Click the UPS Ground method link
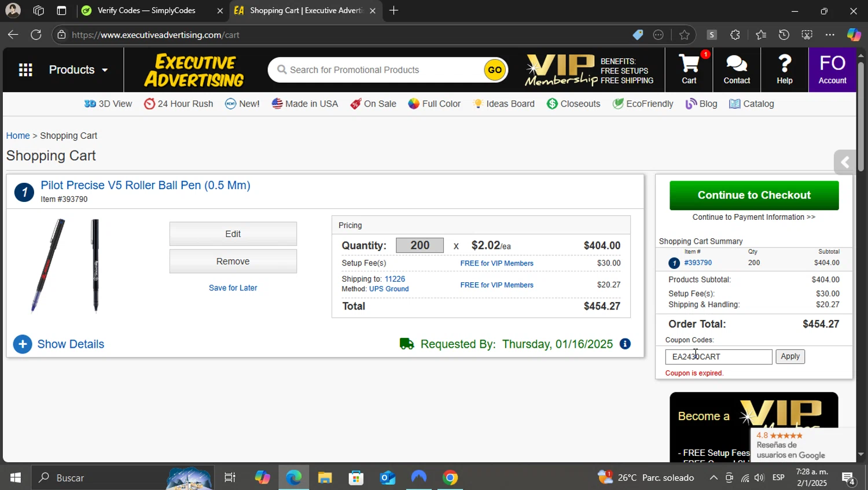Viewport: 868px width, 490px height. pos(389,289)
